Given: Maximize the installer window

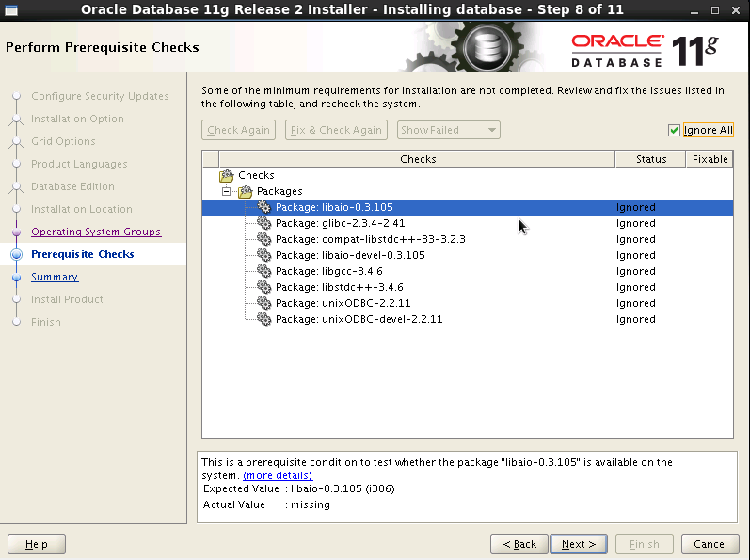Looking at the screenshot, I should click(715, 10).
